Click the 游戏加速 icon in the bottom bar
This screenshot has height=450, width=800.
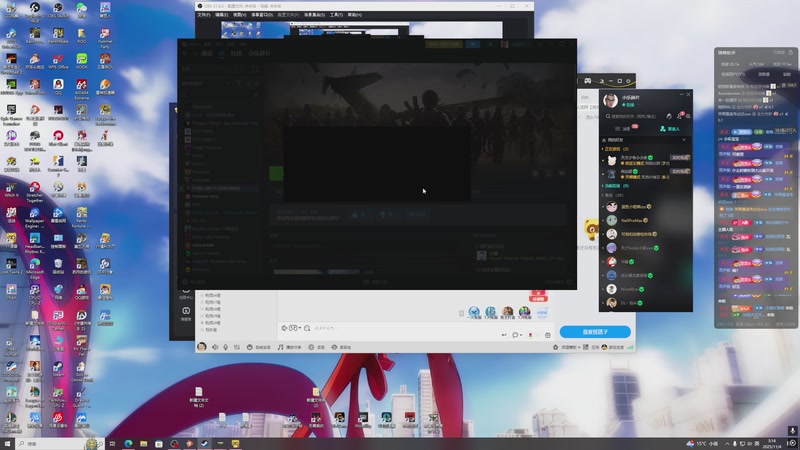(613, 347)
